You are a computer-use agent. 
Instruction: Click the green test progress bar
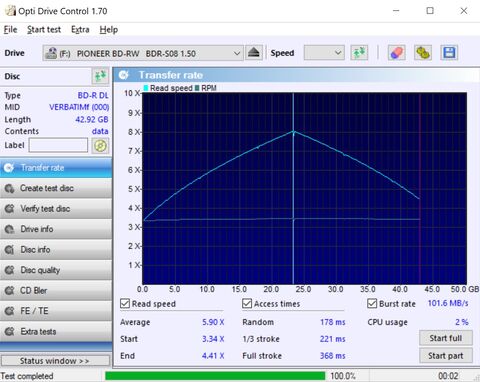tap(215, 376)
